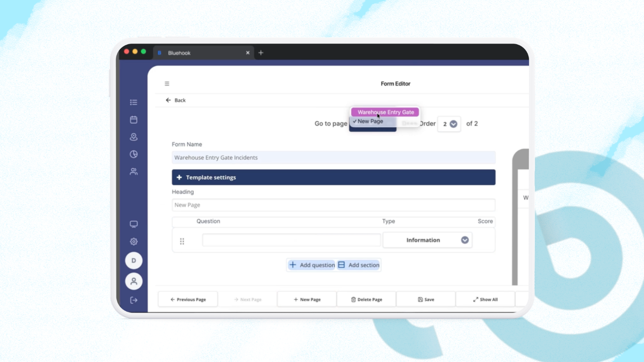Viewport: 644px width, 362px height.
Task: Click the Add question button
Action: click(x=312, y=265)
